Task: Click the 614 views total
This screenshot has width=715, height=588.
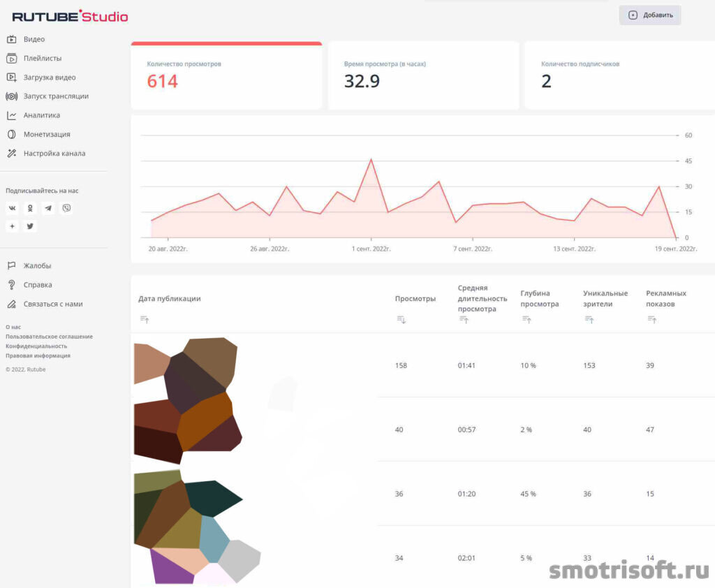Action: 162,81
